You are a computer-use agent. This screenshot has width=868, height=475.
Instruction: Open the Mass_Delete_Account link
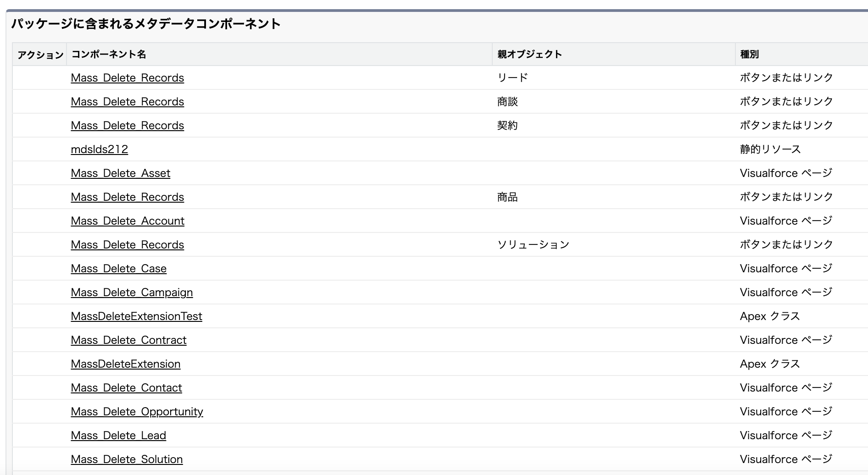coord(128,221)
